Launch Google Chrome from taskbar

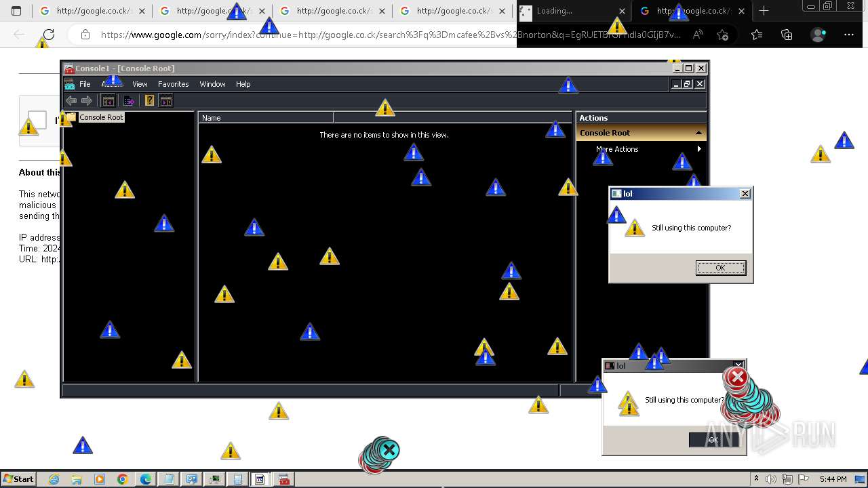(x=122, y=479)
